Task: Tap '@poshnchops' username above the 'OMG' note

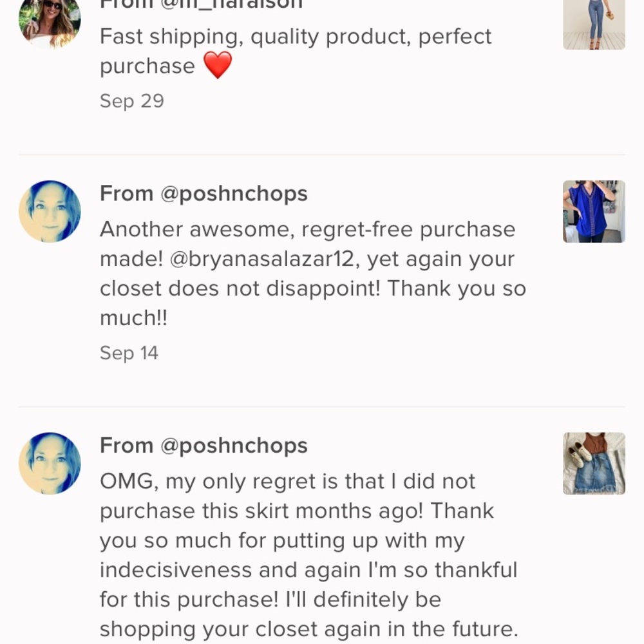Action: pos(234,445)
